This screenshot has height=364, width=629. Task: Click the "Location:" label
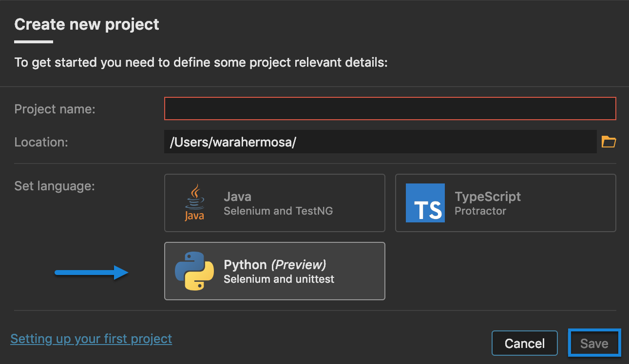(41, 142)
